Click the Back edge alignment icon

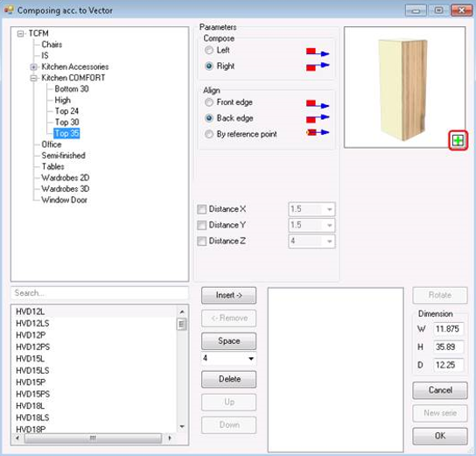click(x=318, y=118)
